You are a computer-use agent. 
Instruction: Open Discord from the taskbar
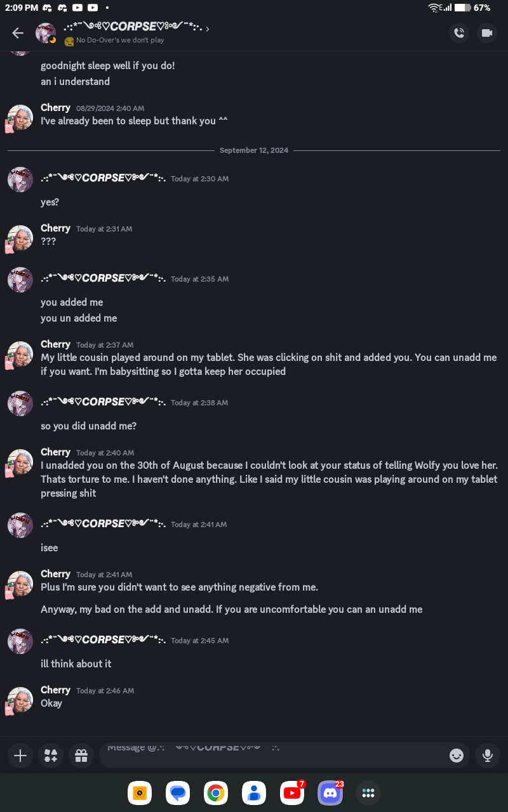330,793
